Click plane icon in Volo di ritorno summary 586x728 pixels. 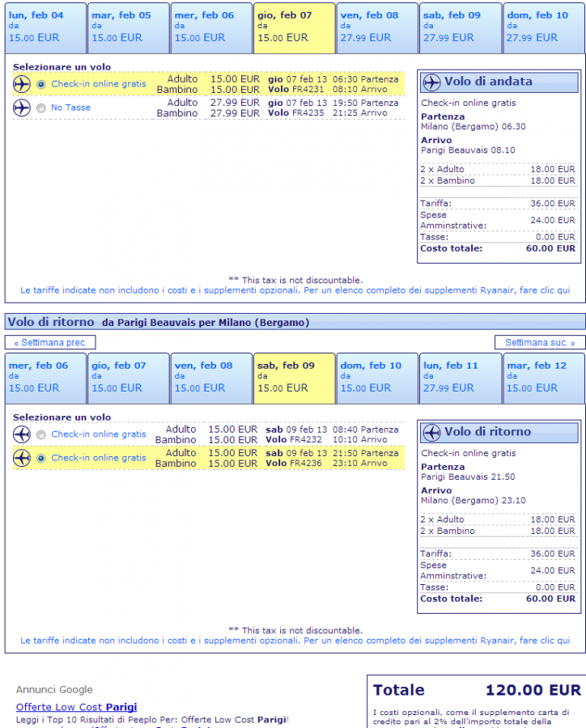(432, 432)
